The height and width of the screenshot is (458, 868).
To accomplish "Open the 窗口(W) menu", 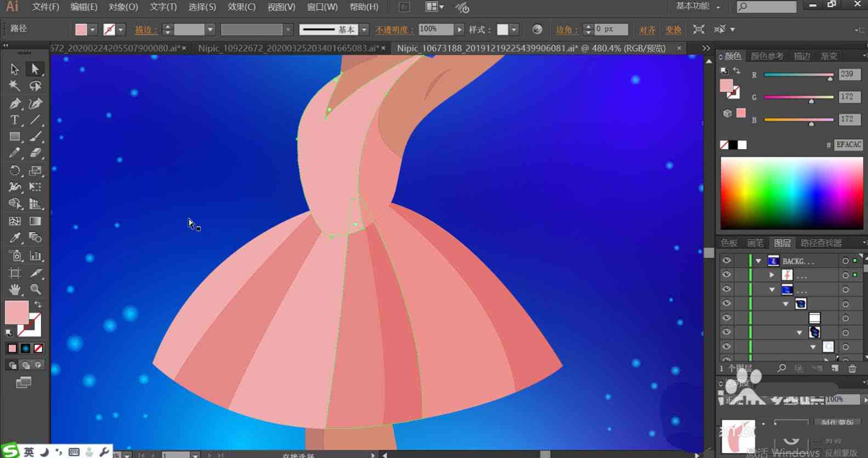I will point(322,7).
